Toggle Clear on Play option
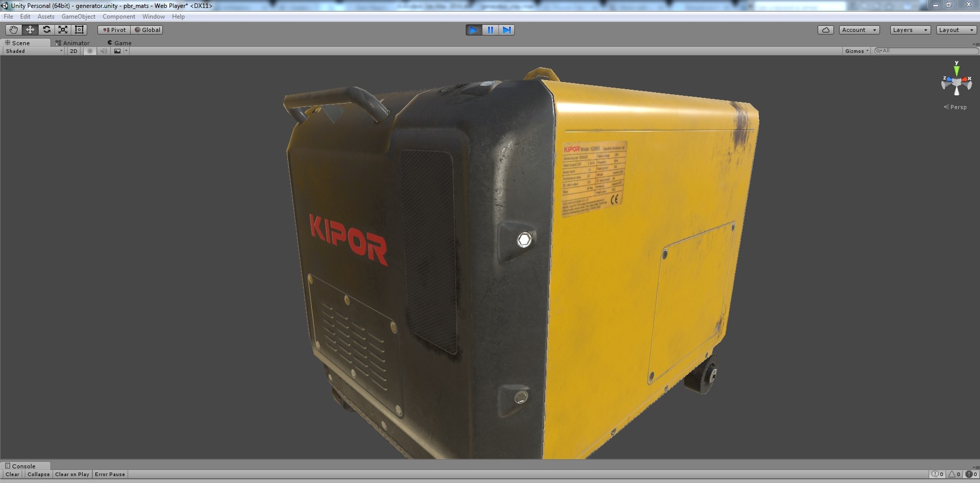Viewport: 980px width, 483px height. (72, 474)
